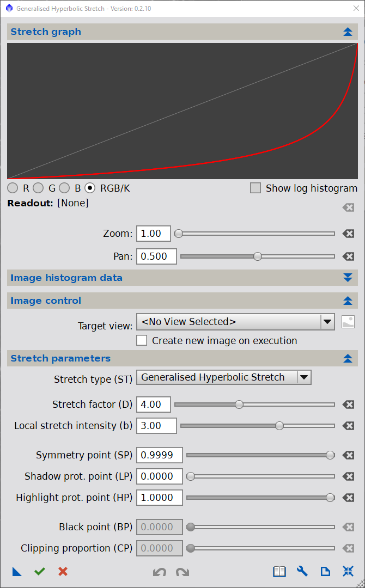Collapse the Stretch parameters section
Viewport: 365px width, 588px height.
coord(348,358)
